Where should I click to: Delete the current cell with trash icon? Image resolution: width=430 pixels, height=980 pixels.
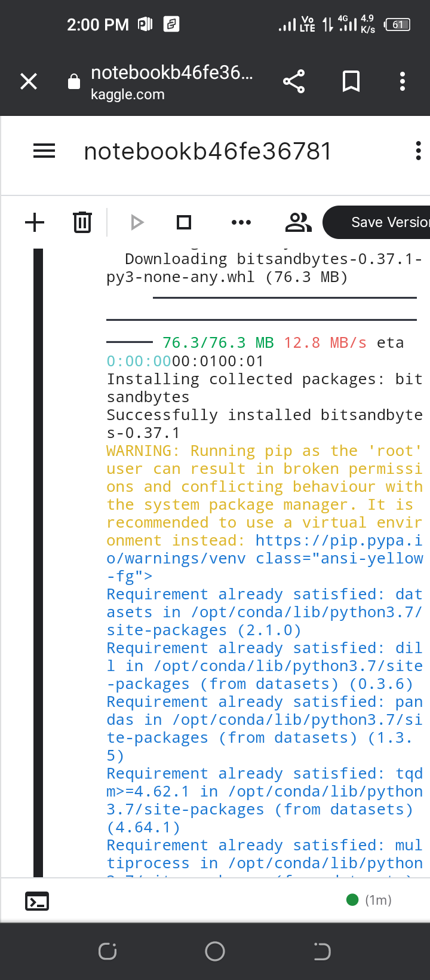[82, 222]
